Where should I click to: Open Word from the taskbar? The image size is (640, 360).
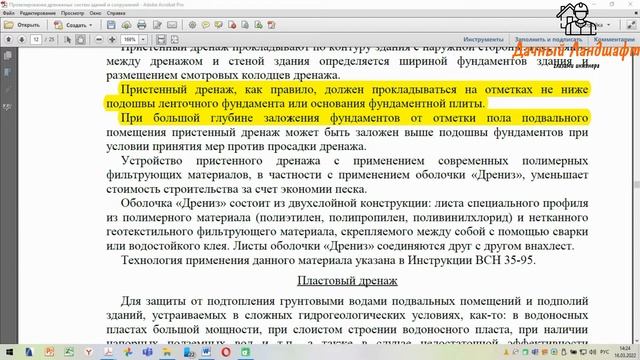coord(206,352)
